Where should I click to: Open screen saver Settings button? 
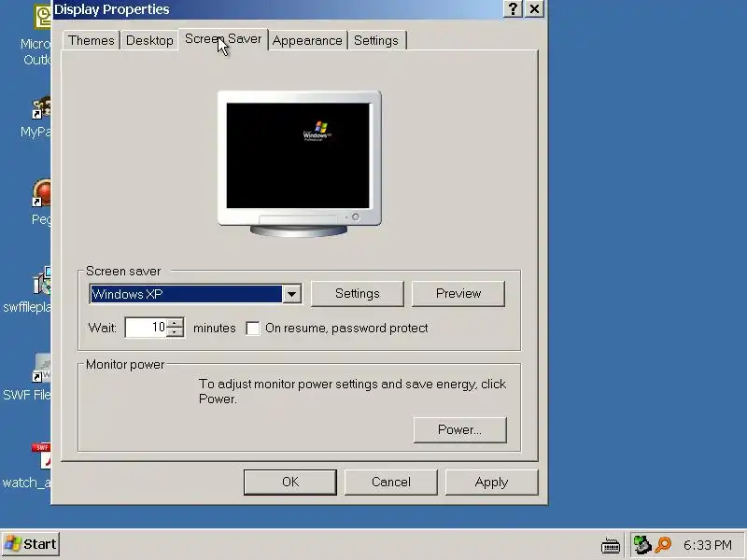tap(358, 293)
